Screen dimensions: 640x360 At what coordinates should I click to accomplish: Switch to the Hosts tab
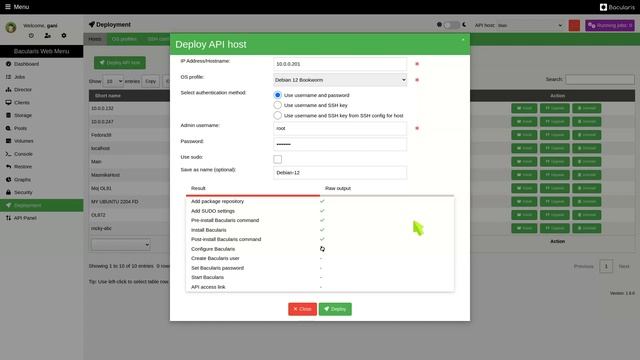tap(95, 39)
